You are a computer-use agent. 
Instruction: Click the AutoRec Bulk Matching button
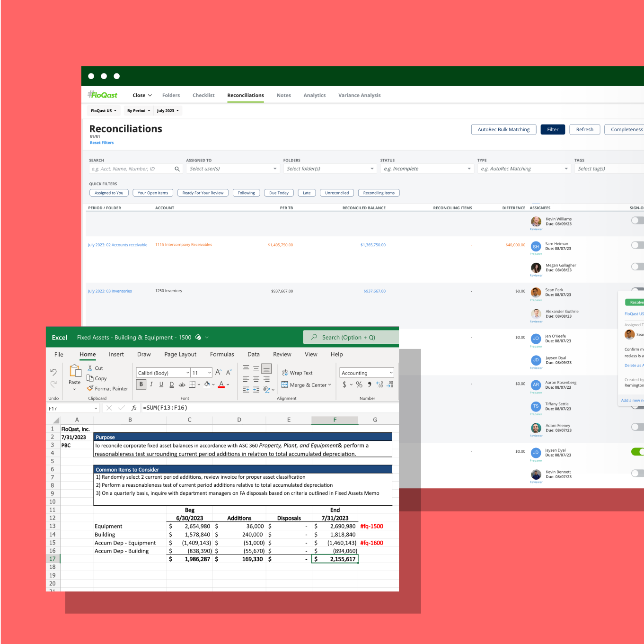(x=504, y=130)
